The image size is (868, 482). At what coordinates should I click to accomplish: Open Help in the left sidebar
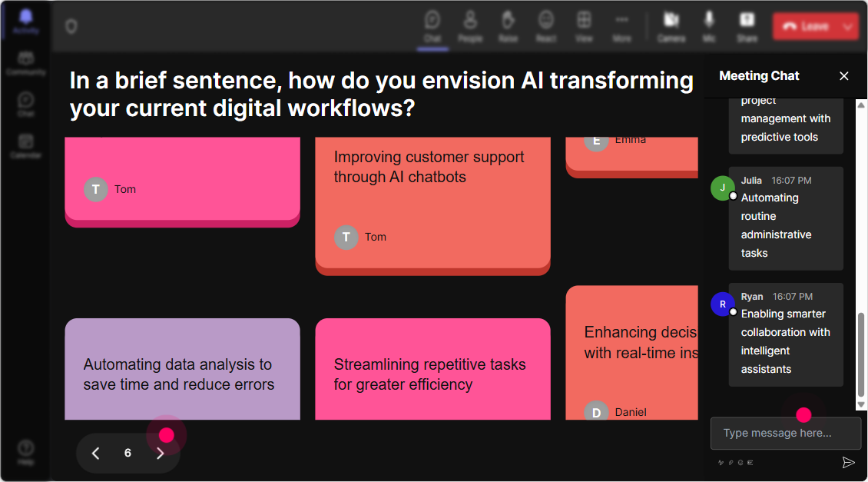point(26,452)
